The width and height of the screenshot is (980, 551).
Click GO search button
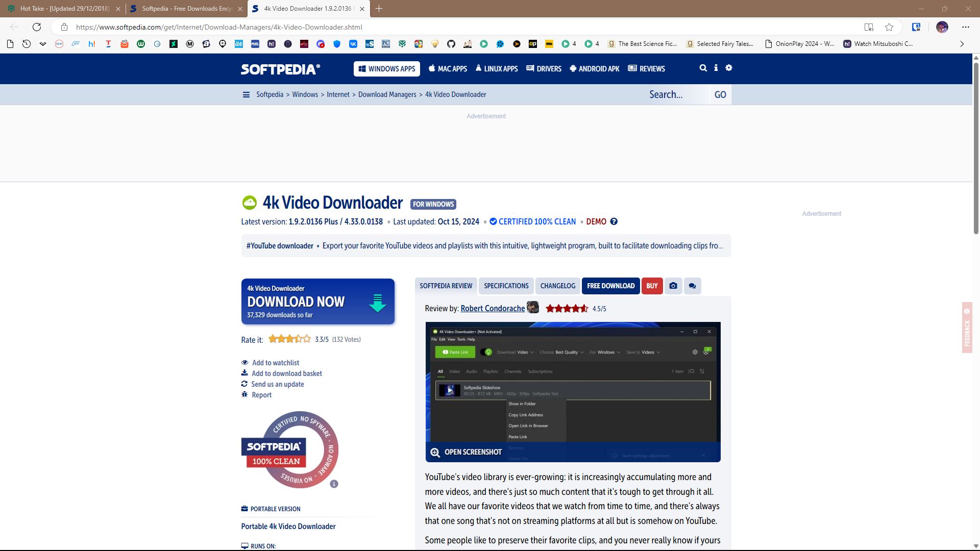[x=720, y=94]
